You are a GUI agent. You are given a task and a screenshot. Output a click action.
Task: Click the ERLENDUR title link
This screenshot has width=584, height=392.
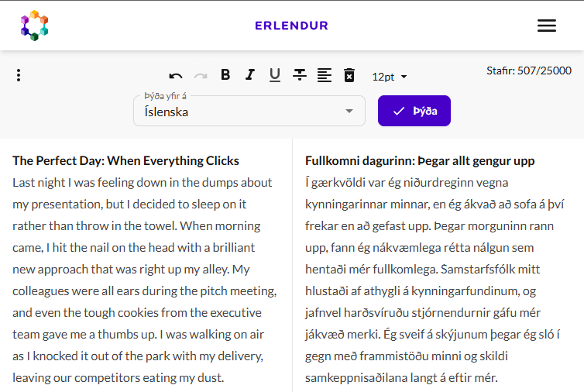pos(292,26)
